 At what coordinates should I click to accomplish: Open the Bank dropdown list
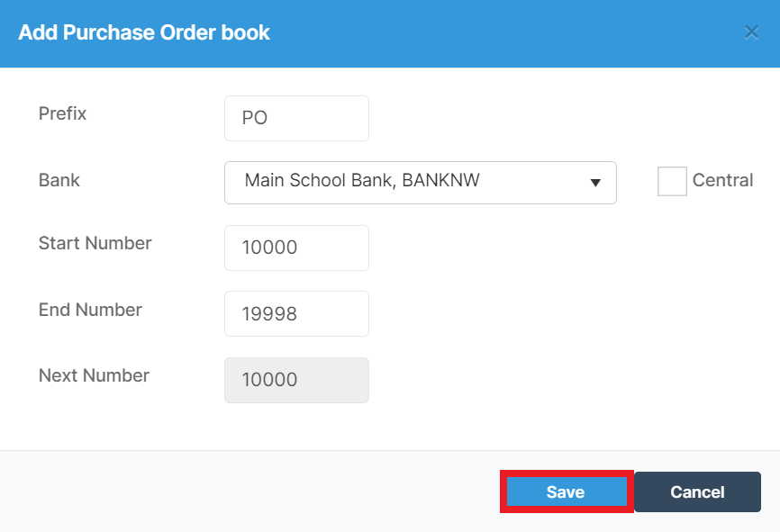click(421, 183)
